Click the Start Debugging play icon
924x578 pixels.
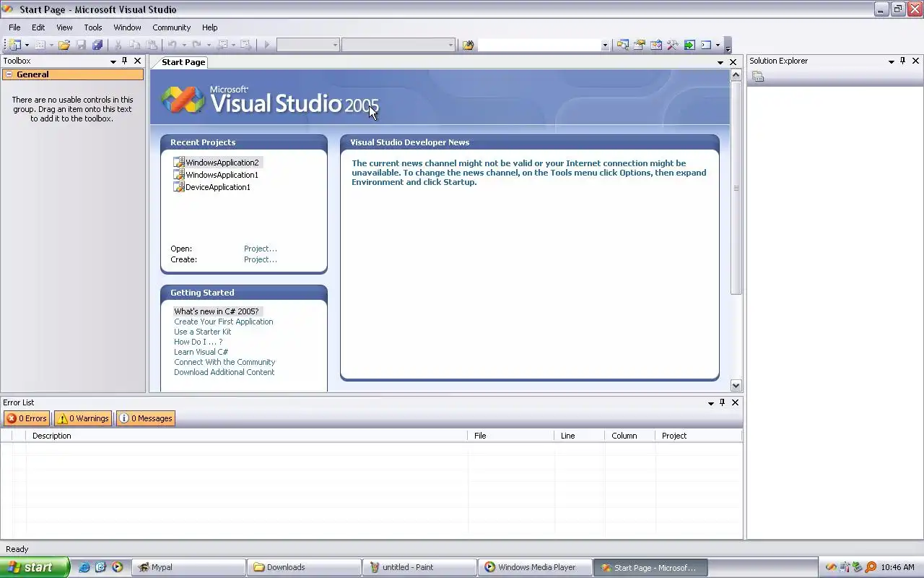coord(266,45)
